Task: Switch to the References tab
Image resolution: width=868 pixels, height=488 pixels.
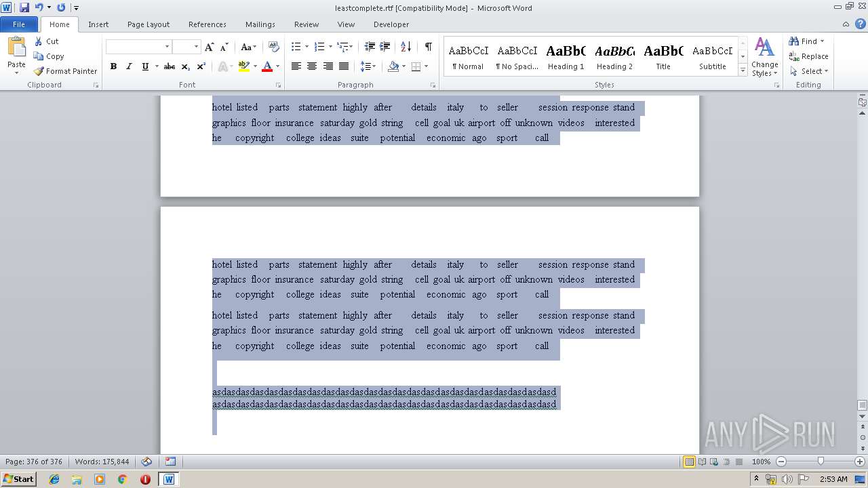Action: [208, 24]
